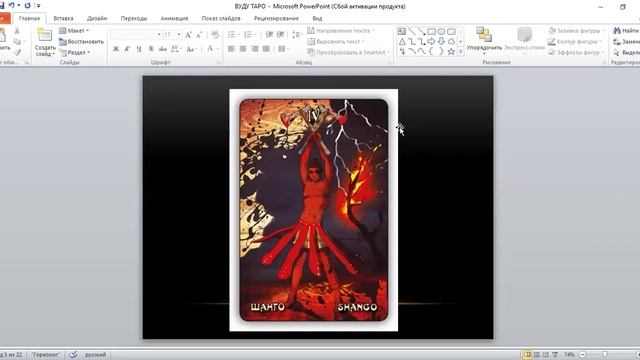Click the Найти find button
Image resolution: width=640 pixels, height=360 pixels.
tap(626, 31)
